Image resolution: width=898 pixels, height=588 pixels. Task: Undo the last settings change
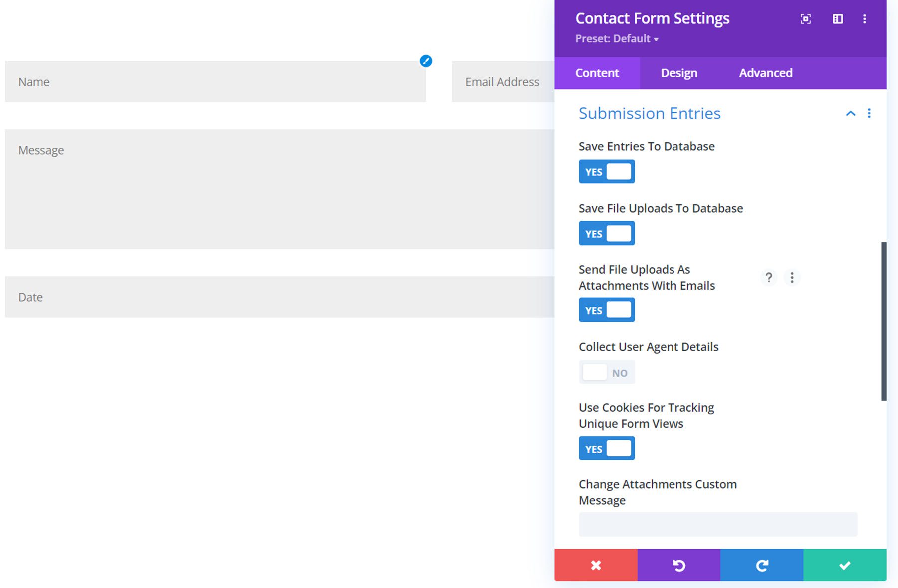click(678, 565)
